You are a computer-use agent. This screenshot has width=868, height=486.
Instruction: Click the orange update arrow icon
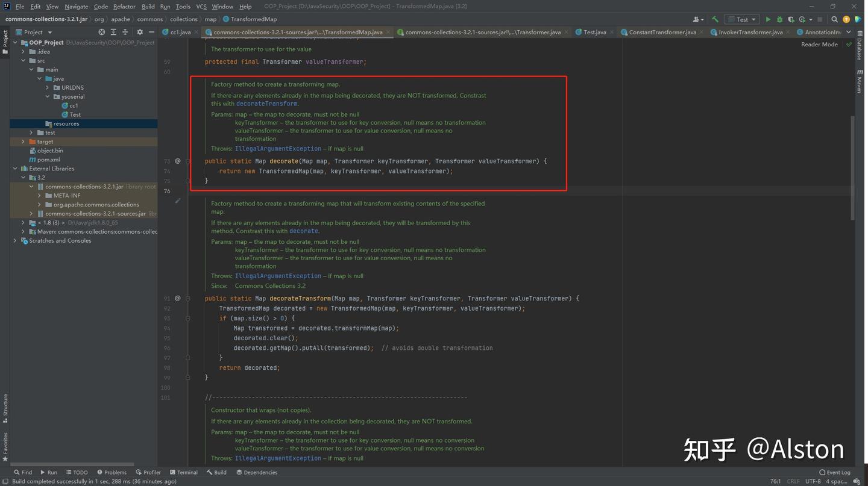point(846,19)
